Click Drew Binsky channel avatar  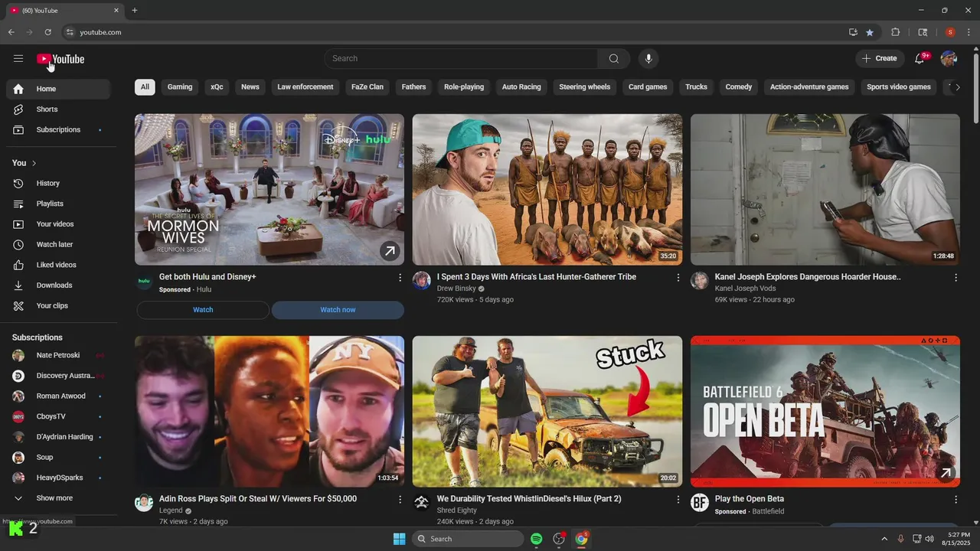(422, 281)
